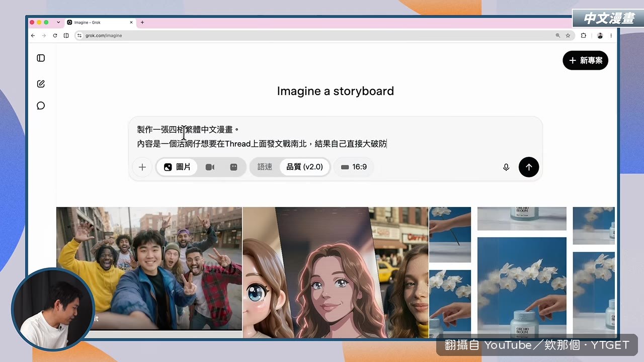644x362 pixels.
Task: Select the video generation mode icon
Action: [210, 167]
